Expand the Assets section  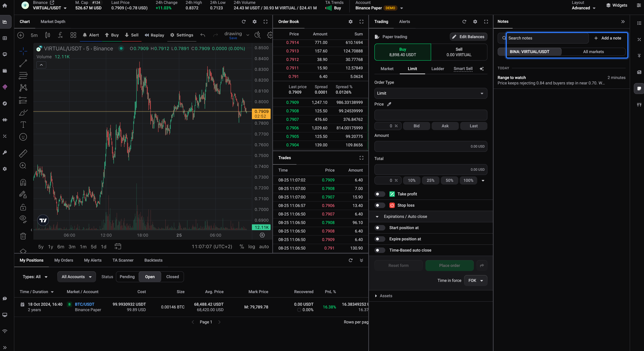383,296
